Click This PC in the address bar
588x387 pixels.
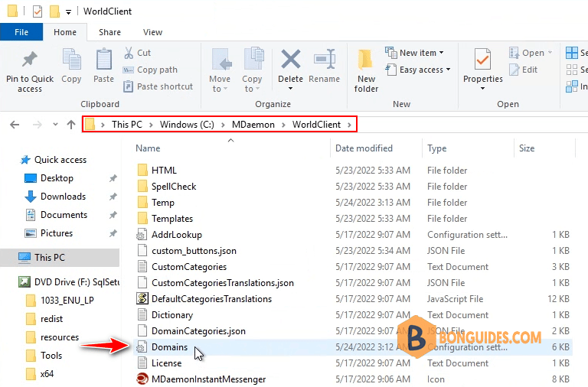tap(127, 125)
